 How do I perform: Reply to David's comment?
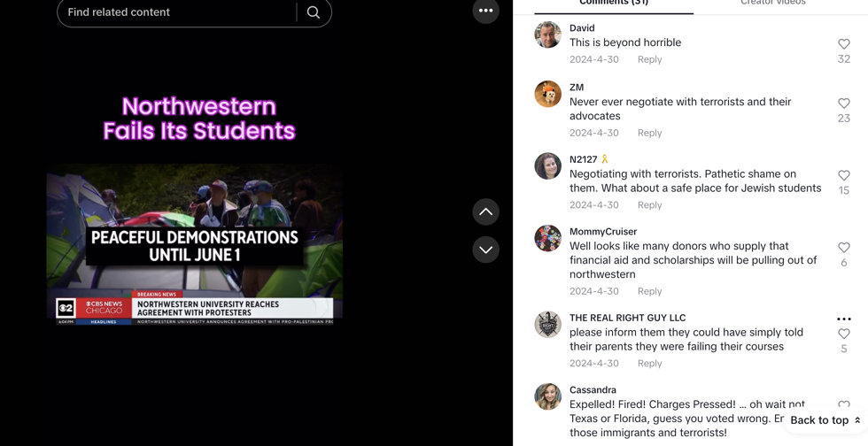pos(649,59)
